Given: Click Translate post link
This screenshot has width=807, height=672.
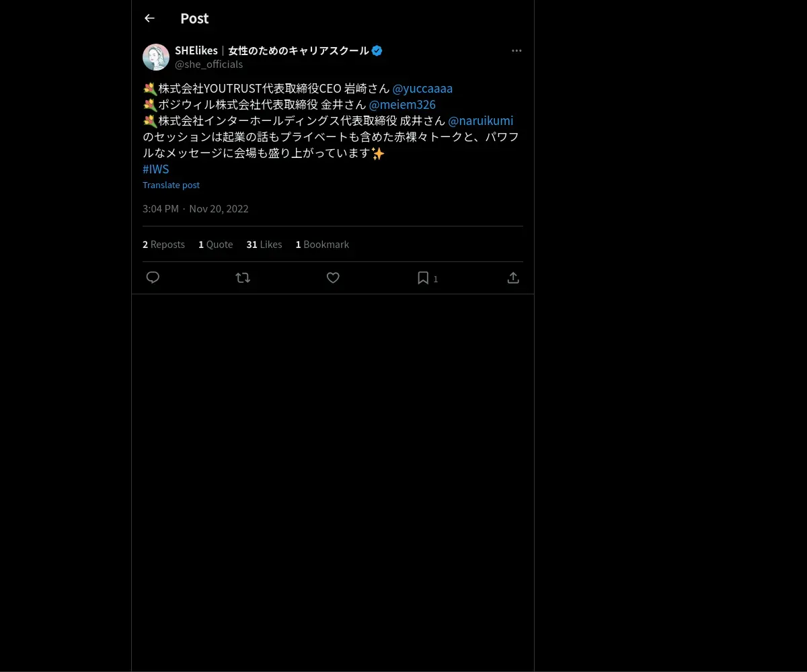Looking at the screenshot, I should click(x=171, y=185).
